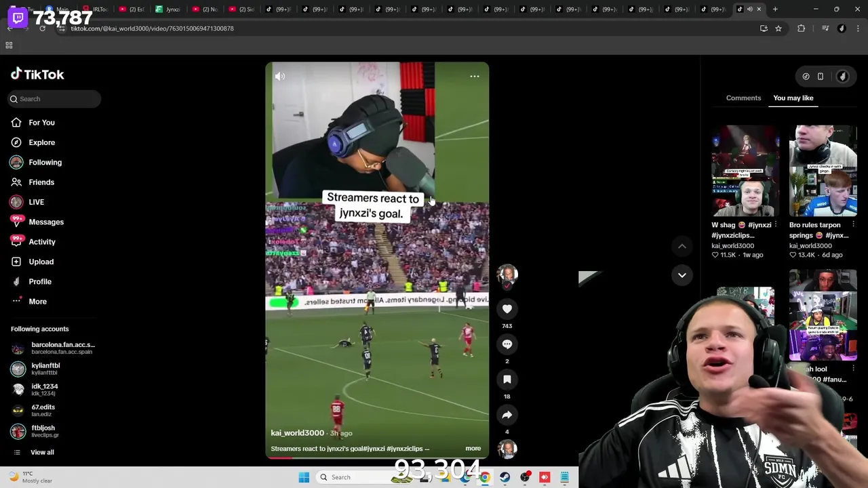Open the profile avatar in the TikTok header

click(x=843, y=77)
